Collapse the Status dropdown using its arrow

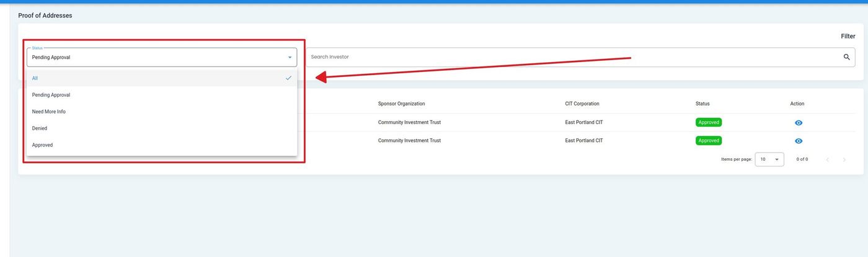[290, 58]
